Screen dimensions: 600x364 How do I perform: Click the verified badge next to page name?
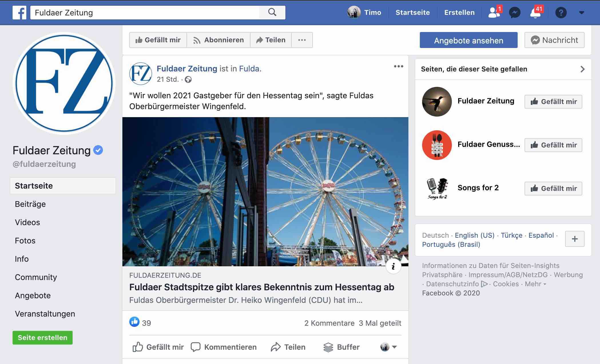click(98, 150)
